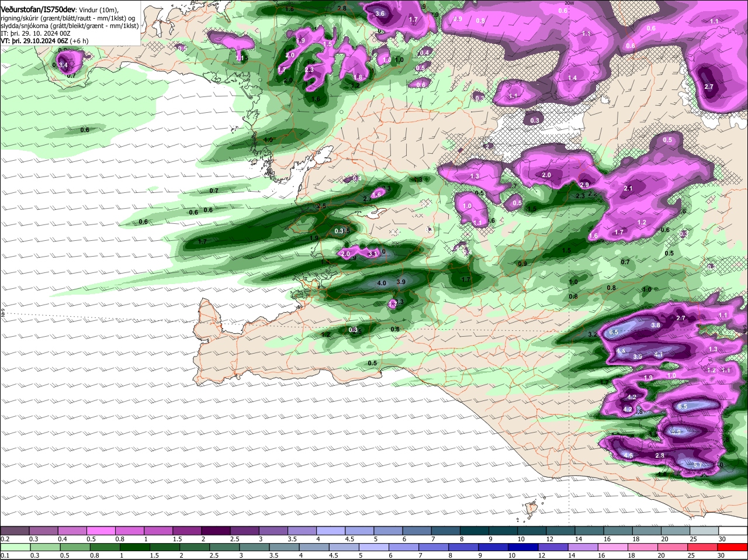Click the 'slydda/snjókoma' legend description line
Screen dimensions: 748x560
[x=70, y=26]
